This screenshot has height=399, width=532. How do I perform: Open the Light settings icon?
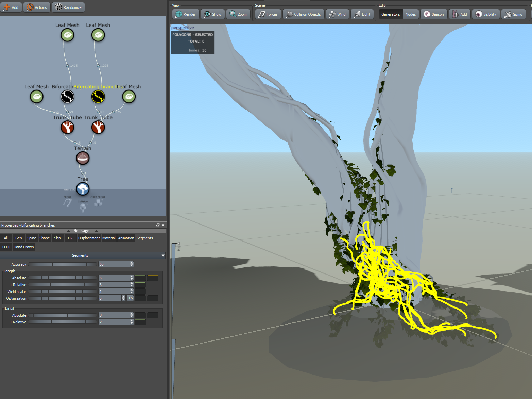pyautogui.click(x=362, y=14)
